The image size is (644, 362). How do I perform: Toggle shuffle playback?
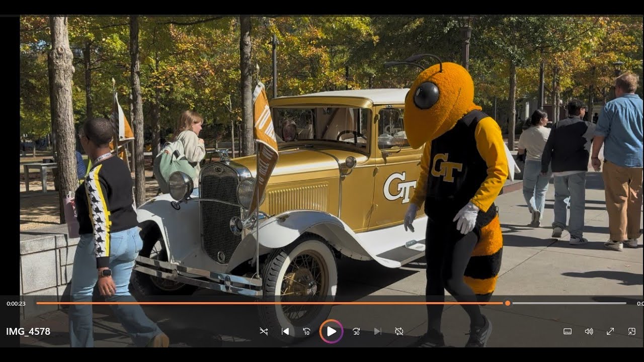click(x=264, y=331)
